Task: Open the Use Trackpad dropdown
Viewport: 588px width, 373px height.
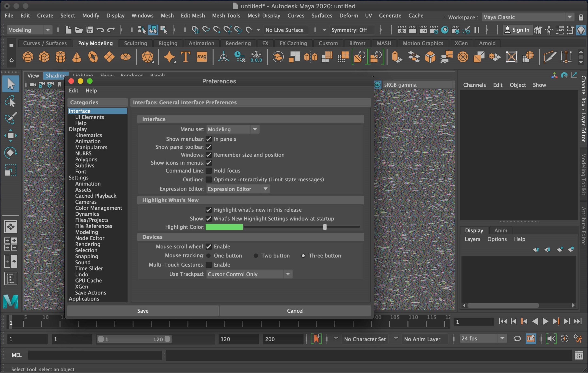Action: tap(249, 274)
